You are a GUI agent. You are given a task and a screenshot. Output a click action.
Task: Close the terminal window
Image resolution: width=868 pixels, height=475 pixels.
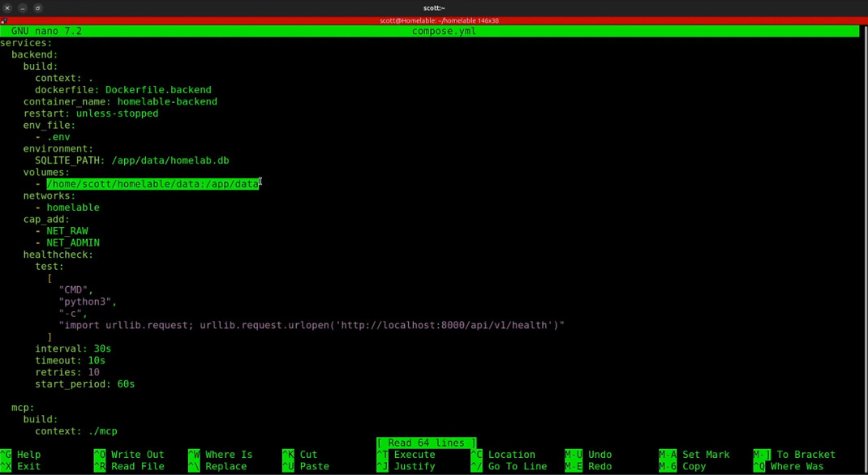(x=7, y=8)
